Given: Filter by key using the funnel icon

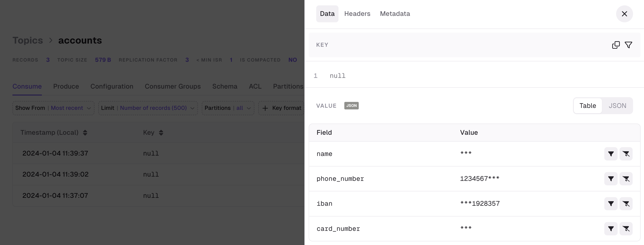Looking at the screenshot, I should [x=629, y=45].
